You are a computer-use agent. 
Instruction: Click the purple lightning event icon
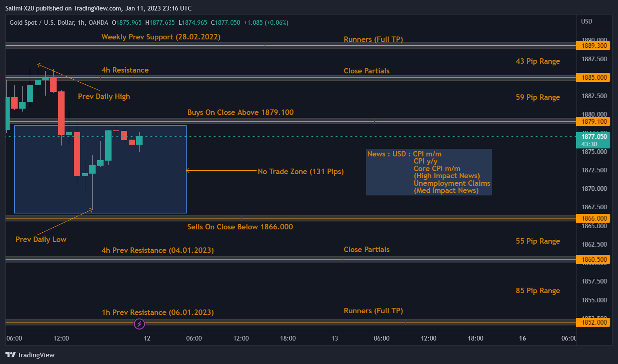[139, 324]
